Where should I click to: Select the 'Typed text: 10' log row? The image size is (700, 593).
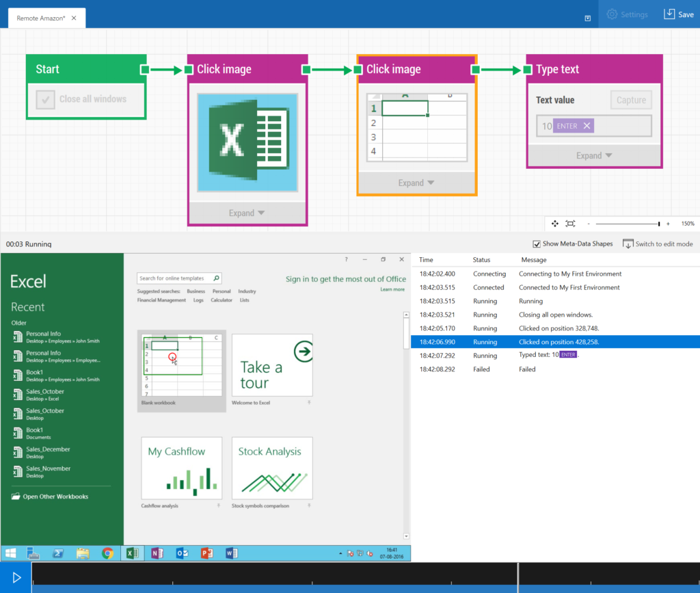555,356
